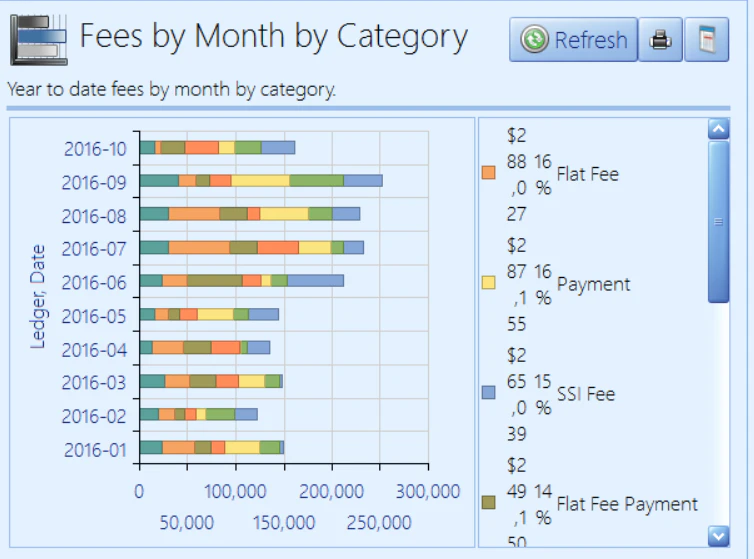Screen dimensions: 754x559
Task: Click the printer icon button
Action: coord(660,39)
